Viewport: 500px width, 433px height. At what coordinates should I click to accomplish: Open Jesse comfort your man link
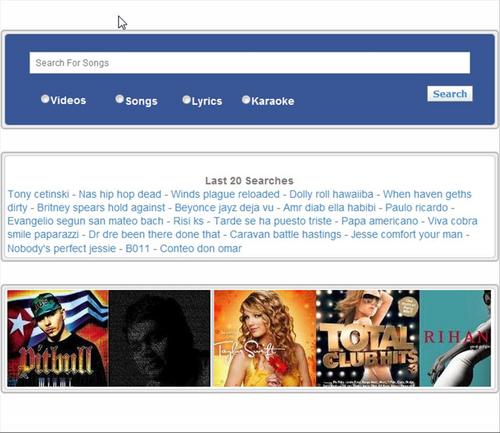click(407, 234)
